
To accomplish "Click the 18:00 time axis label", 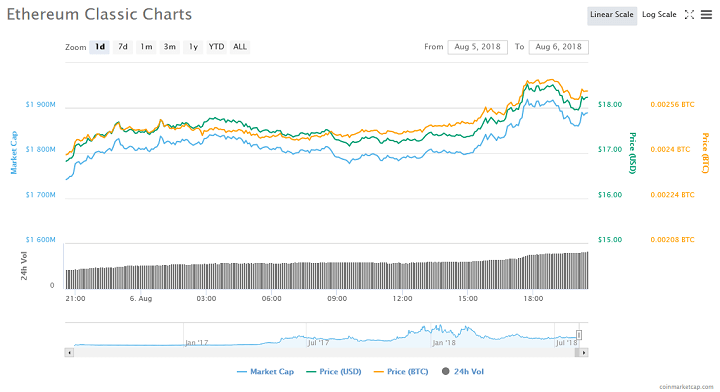I will click(533, 298).
